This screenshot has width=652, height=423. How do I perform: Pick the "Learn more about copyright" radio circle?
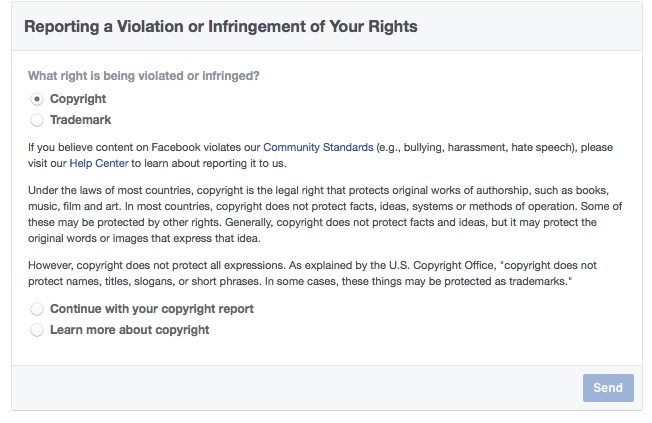[x=37, y=330]
